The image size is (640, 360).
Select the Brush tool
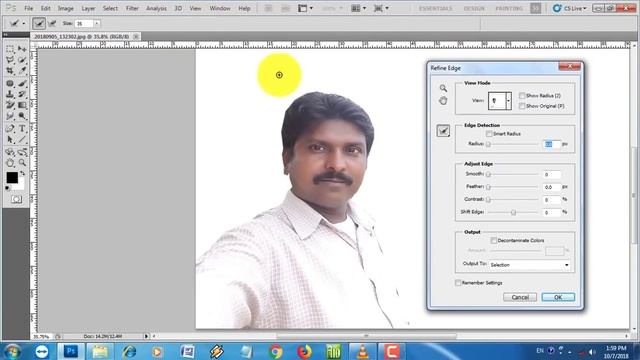[22, 84]
